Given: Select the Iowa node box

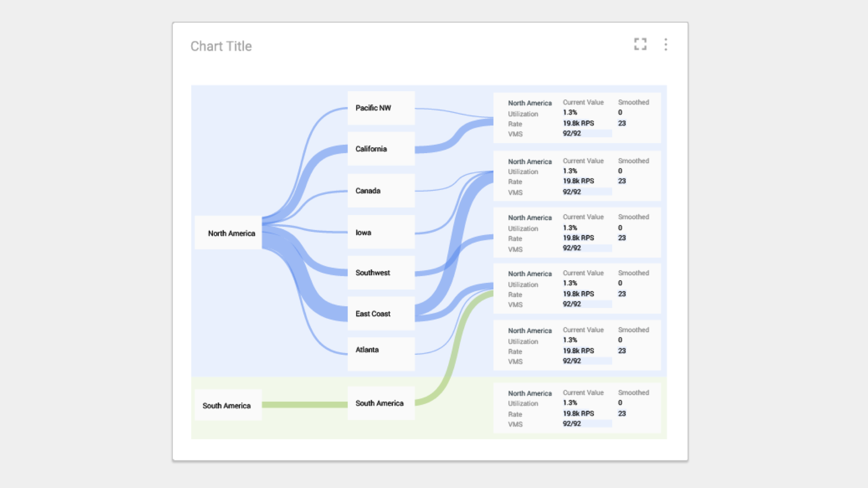Looking at the screenshot, I should pyautogui.click(x=381, y=232).
